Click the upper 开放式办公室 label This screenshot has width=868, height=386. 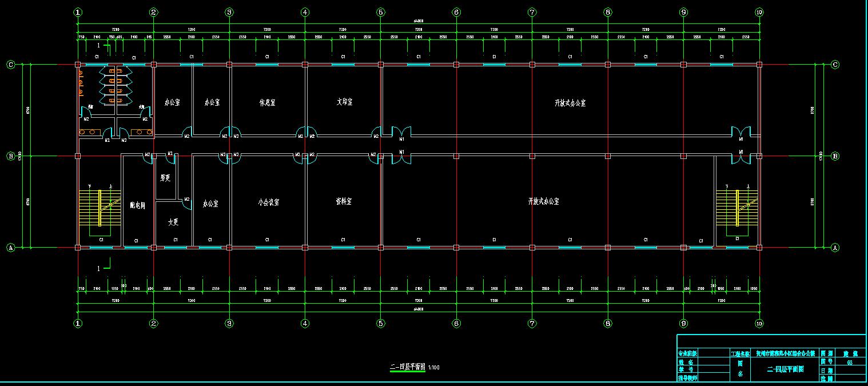(570, 104)
